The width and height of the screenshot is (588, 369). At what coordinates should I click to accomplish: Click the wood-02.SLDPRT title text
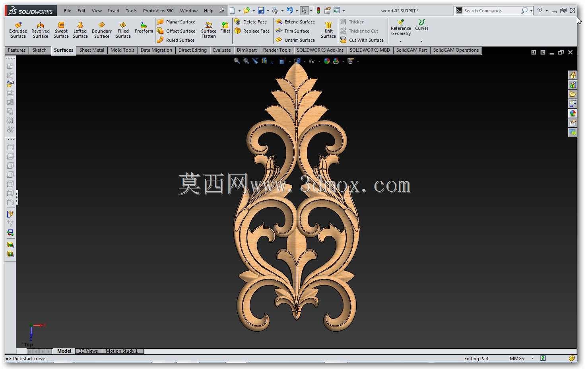tap(400, 11)
